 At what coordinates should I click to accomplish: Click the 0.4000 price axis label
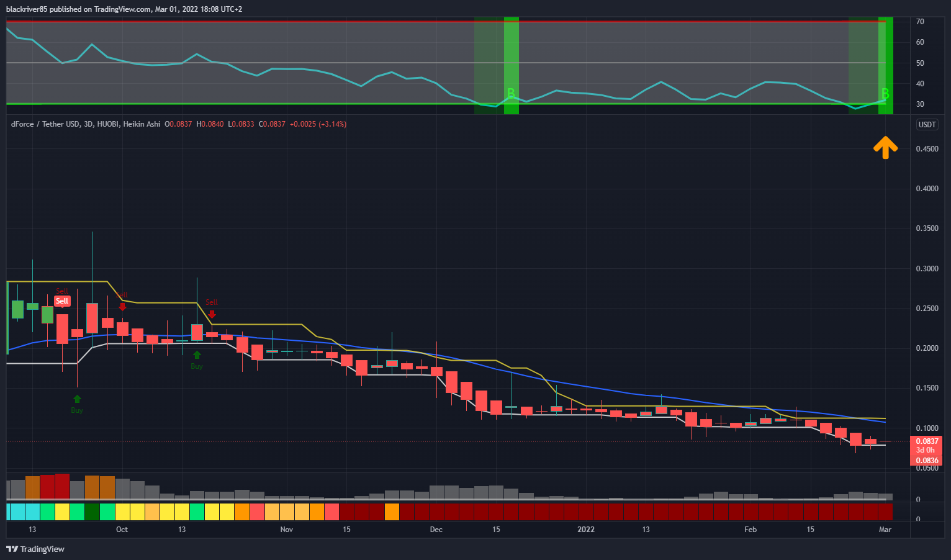[x=927, y=189]
